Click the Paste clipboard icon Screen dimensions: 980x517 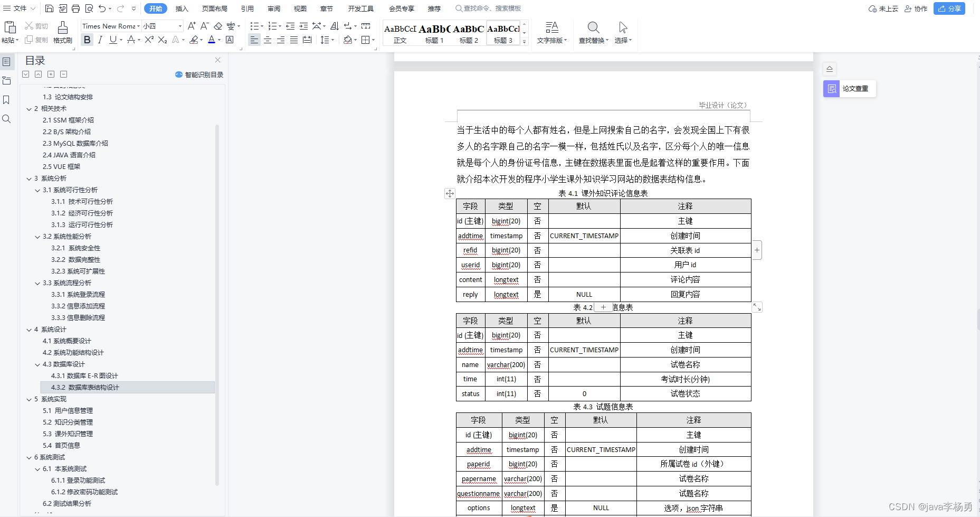9,27
